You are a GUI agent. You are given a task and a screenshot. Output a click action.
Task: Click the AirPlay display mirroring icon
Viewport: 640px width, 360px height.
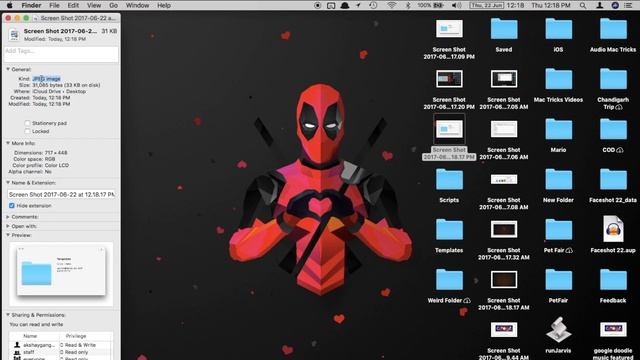click(x=331, y=5)
